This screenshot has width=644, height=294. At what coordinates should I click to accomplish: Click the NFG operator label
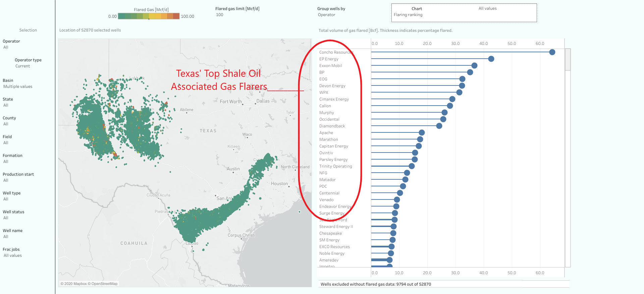tap(323, 173)
